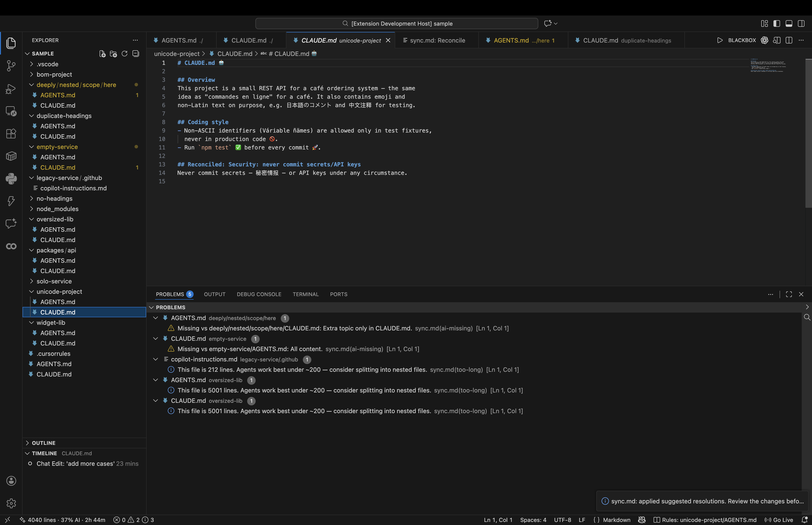Screen dimensions: 812x525
Task: Switch to the sync.md: Reconcile tab
Action: pyautogui.click(x=437, y=40)
